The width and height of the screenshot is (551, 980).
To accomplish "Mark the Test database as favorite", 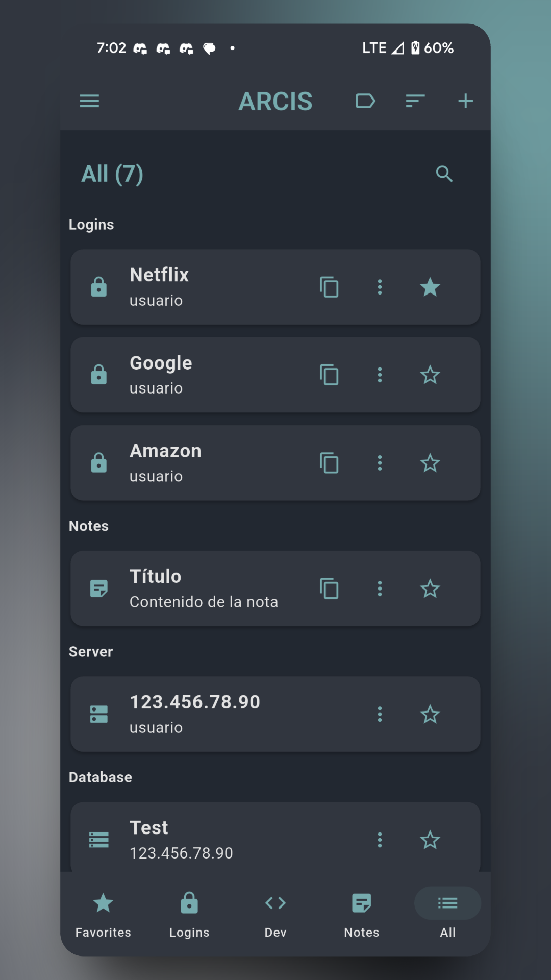I will [x=430, y=840].
